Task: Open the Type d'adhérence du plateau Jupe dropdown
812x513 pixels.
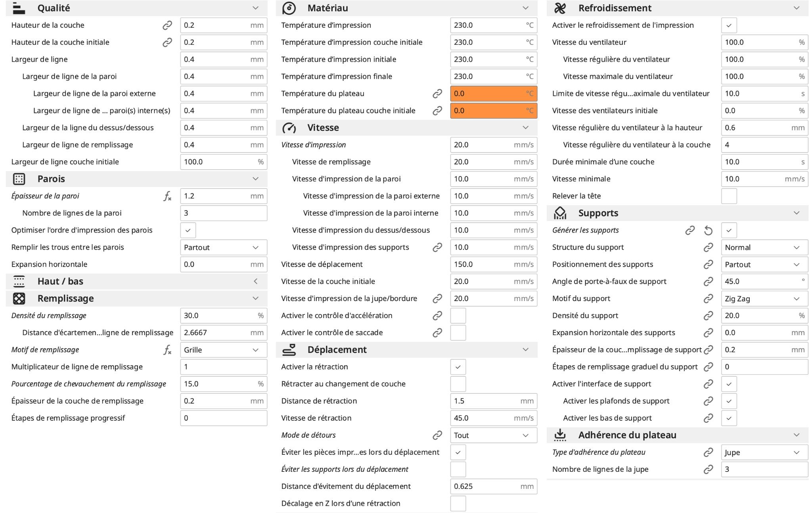Action: click(764, 452)
